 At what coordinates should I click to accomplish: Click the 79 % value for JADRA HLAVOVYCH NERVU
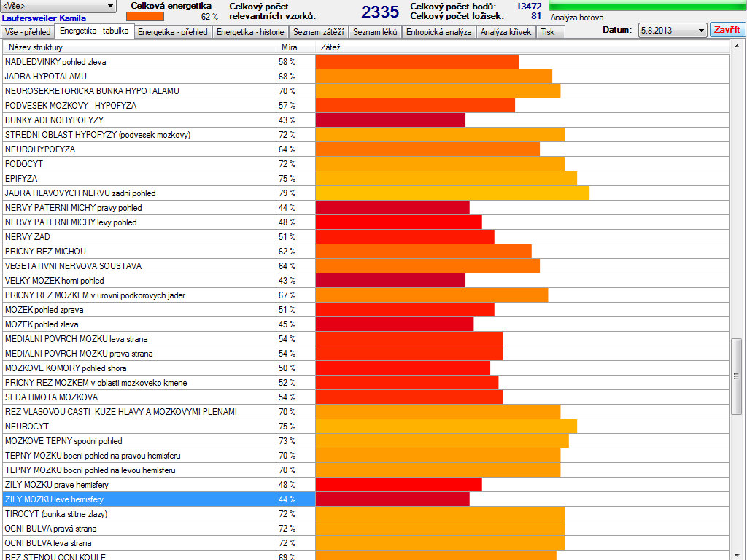287,193
